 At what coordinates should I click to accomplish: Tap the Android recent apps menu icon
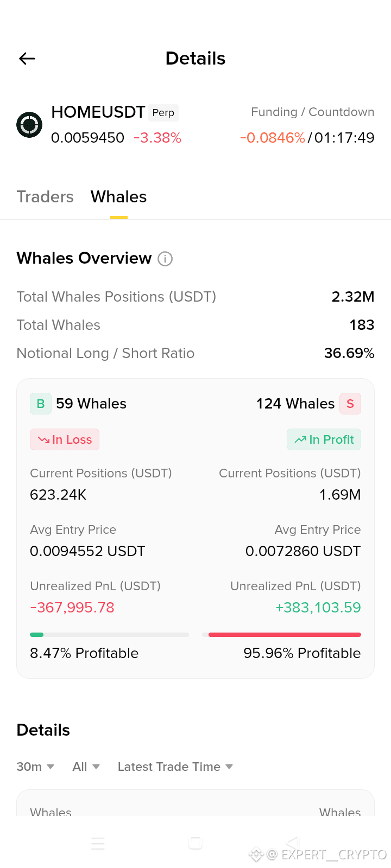[x=98, y=843]
